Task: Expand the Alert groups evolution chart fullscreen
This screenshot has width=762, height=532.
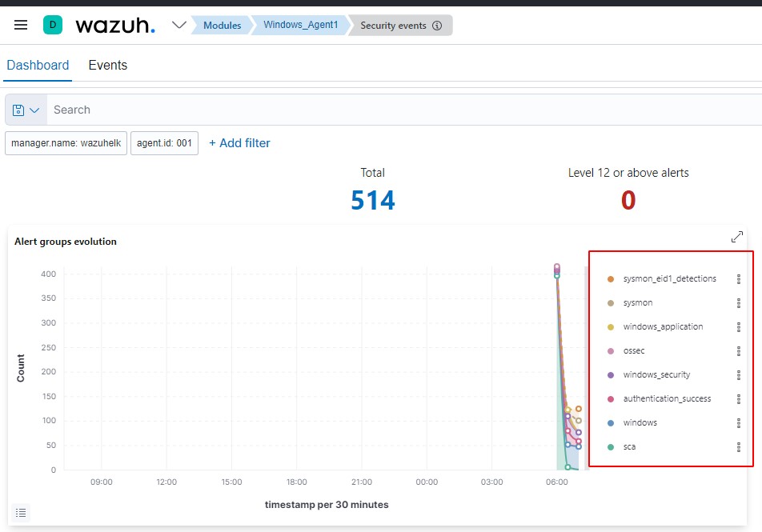Action: click(737, 238)
